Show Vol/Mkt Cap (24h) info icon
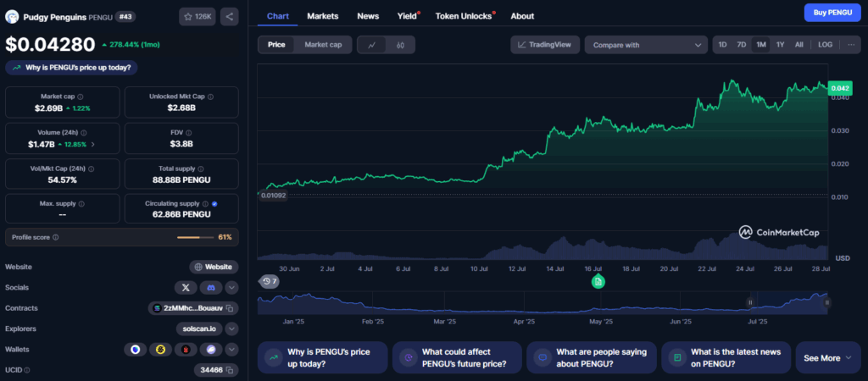868x381 pixels. coord(91,168)
